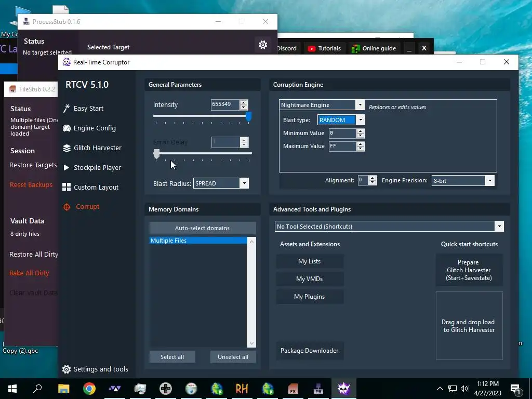The image size is (532, 399).
Task: Increase Intensity with up stepper arrow
Action: coord(244,102)
